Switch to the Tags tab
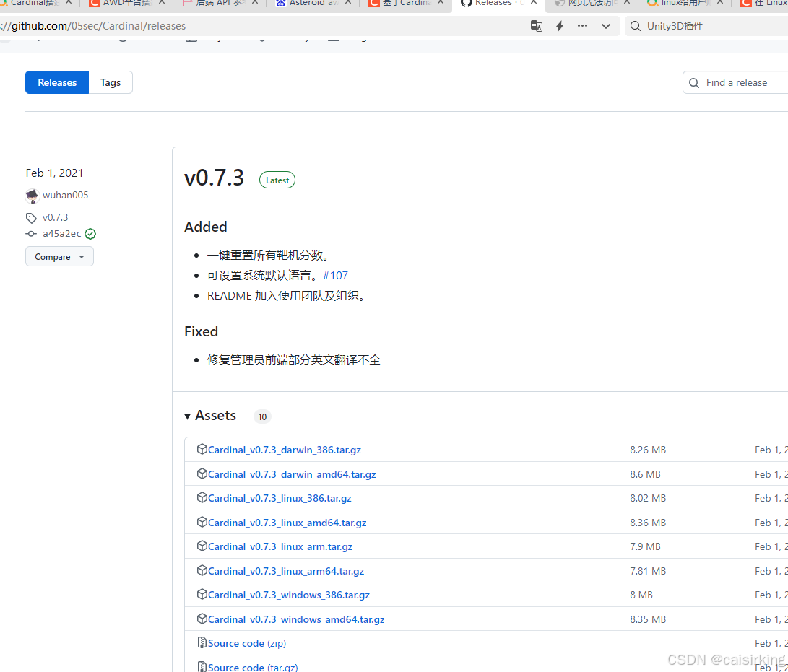Screen dimensions: 788x672 (111, 82)
